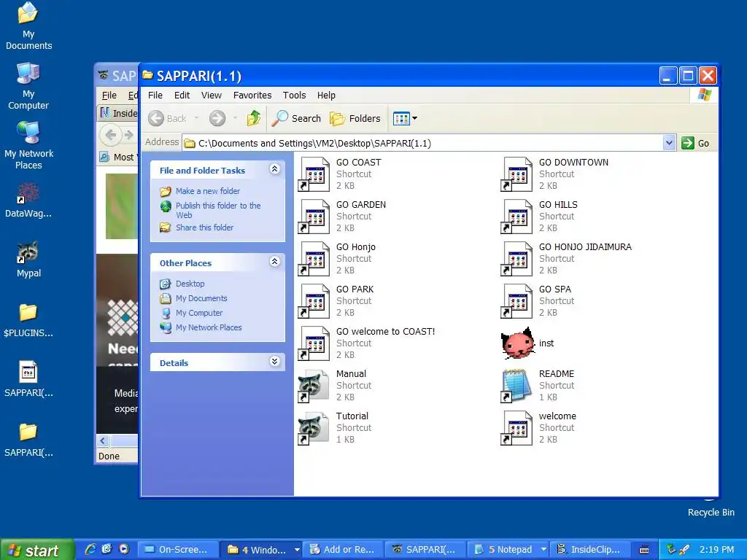Open the 5 Notepad taskbar group
The image size is (747, 560).
[x=508, y=550]
